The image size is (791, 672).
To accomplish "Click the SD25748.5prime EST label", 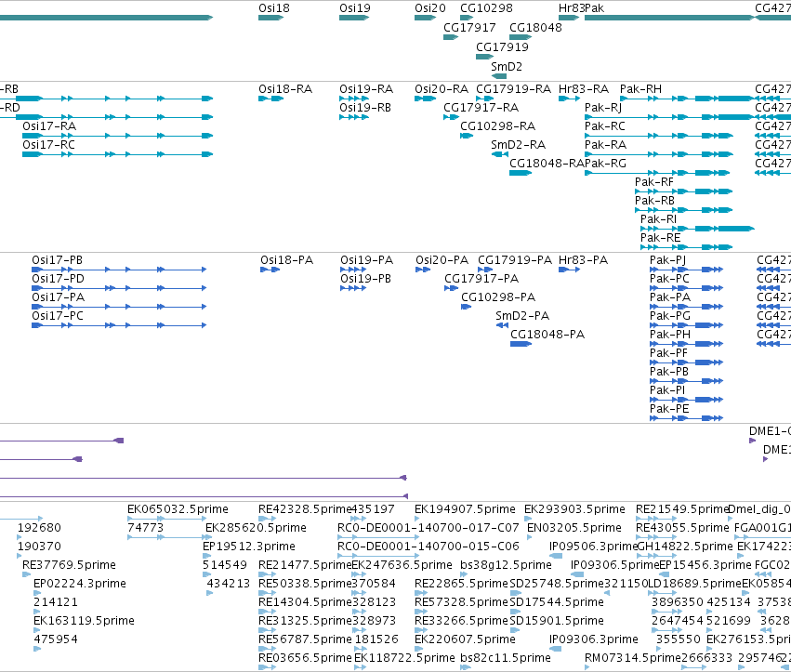I will click(557, 584).
